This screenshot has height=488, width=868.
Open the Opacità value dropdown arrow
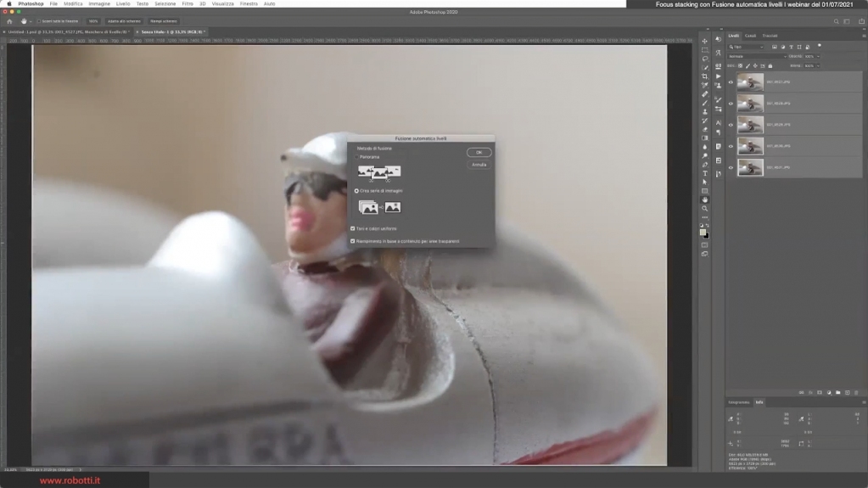pos(818,57)
